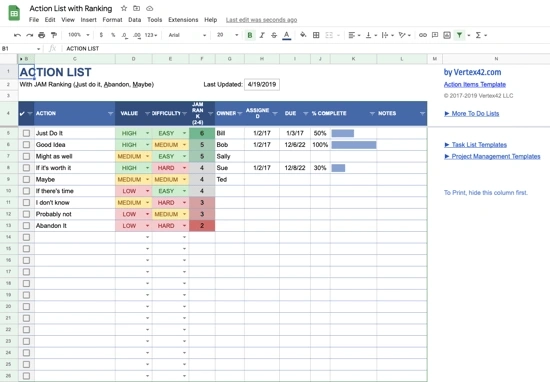550x382 pixels.
Task: Open the NOTES column filter arrow
Action: click(x=422, y=114)
